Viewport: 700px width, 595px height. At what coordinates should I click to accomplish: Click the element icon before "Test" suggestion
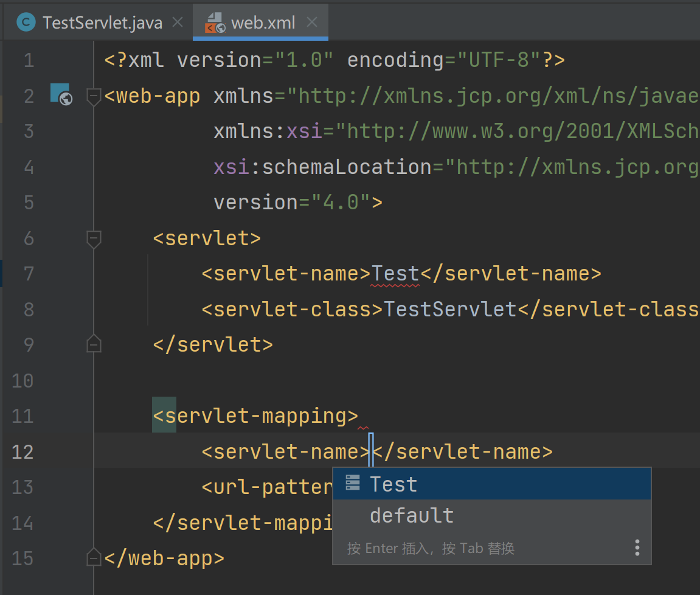352,483
